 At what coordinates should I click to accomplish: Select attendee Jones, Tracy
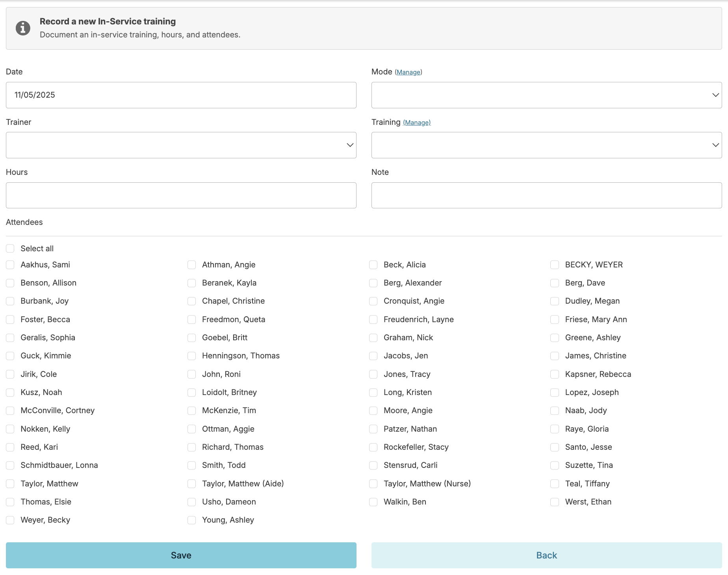point(373,374)
